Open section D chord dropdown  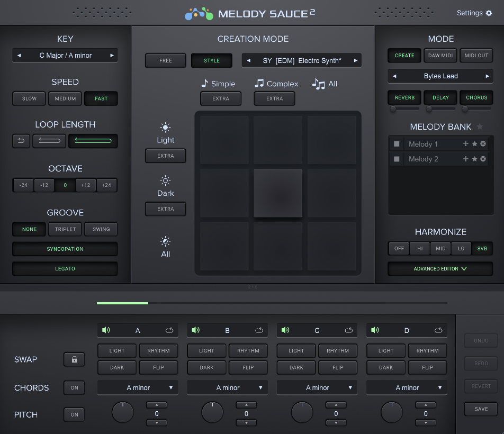pos(407,388)
